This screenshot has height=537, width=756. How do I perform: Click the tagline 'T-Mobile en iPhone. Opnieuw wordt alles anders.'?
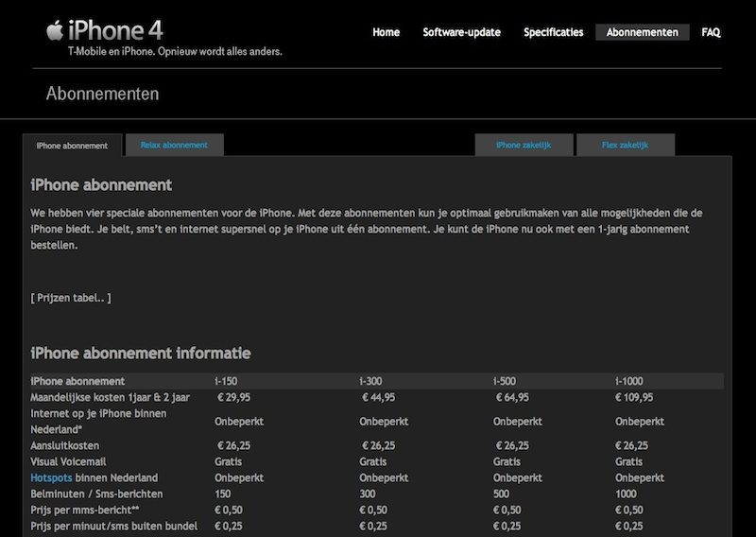[x=175, y=51]
